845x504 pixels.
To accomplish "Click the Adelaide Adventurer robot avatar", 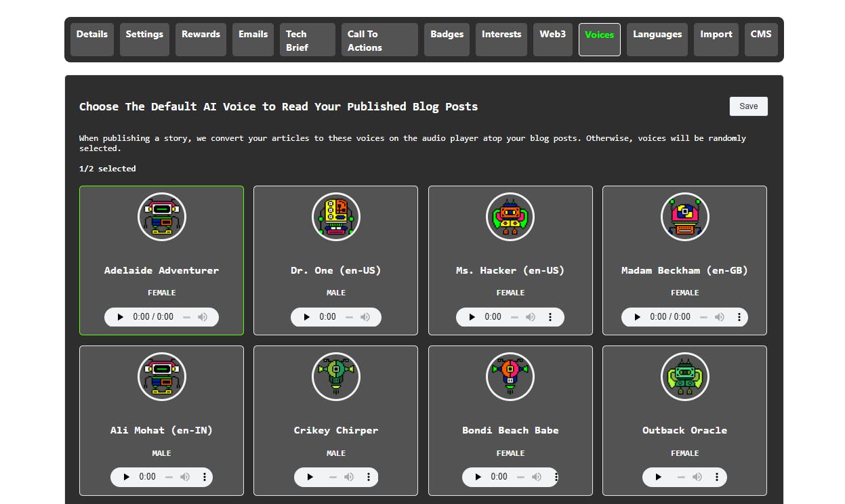I will pos(161,217).
